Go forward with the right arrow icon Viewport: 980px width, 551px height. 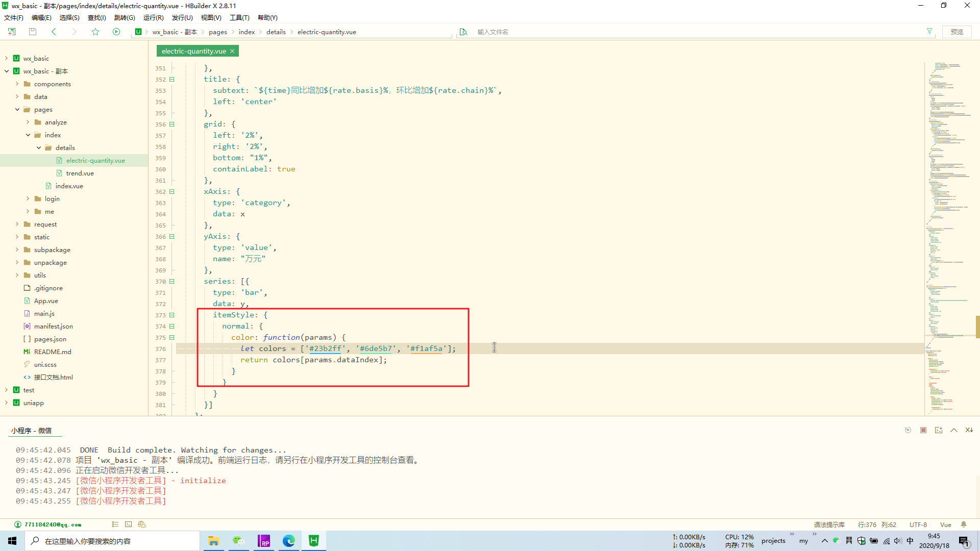(x=74, y=32)
